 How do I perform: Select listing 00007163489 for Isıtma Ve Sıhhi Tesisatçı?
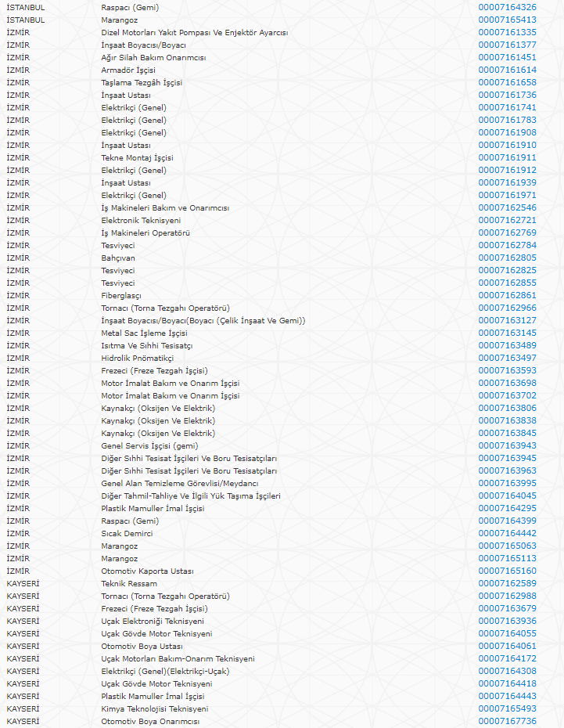coord(507,345)
